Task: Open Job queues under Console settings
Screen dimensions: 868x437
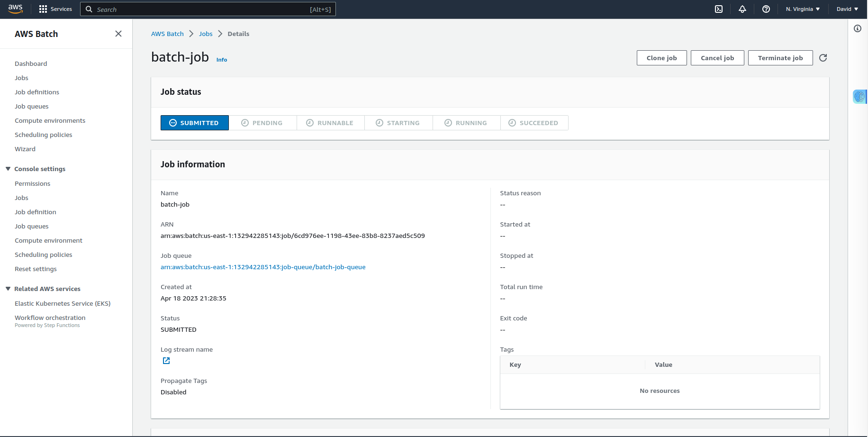Action: point(32,226)
